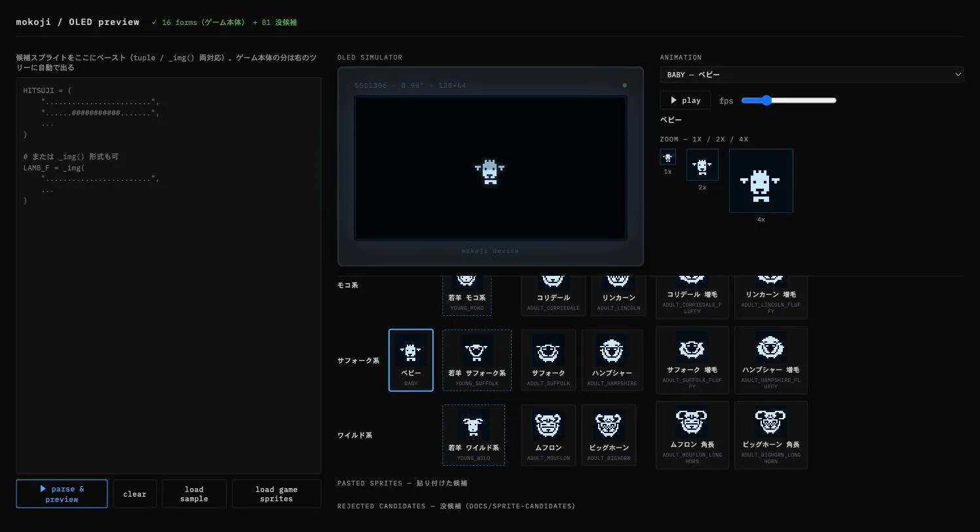
Task: Choose the 若羊 ワイルド系 YOUNG_WILD sprite
Action: click(474, 435)
